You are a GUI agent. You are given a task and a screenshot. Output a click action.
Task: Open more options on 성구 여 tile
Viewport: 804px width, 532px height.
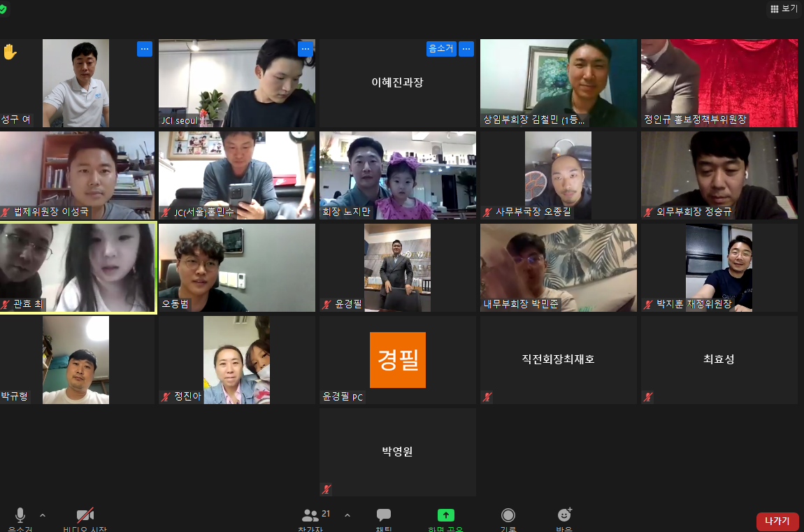pos(145,49)
